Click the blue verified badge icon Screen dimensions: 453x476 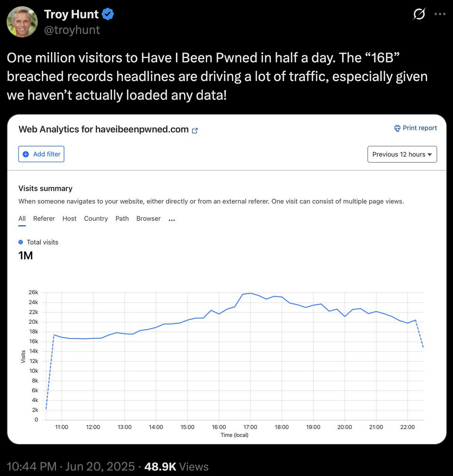108,14
